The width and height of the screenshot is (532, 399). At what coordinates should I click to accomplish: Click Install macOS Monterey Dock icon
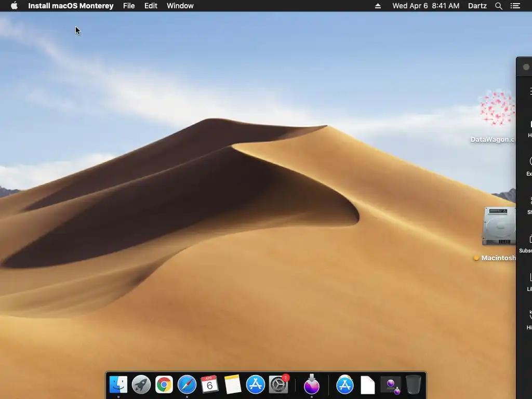tap(312, 384)
